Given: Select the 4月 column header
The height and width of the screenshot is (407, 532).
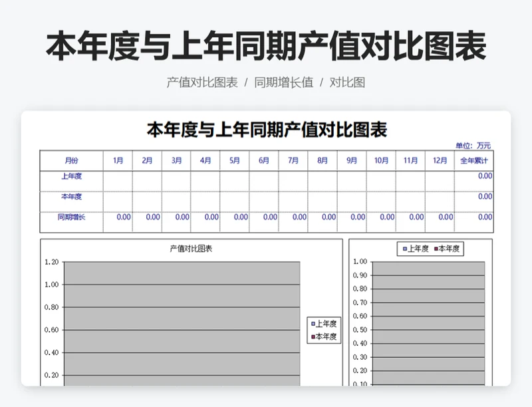Looking at the screenshot, I should (205, 160).
